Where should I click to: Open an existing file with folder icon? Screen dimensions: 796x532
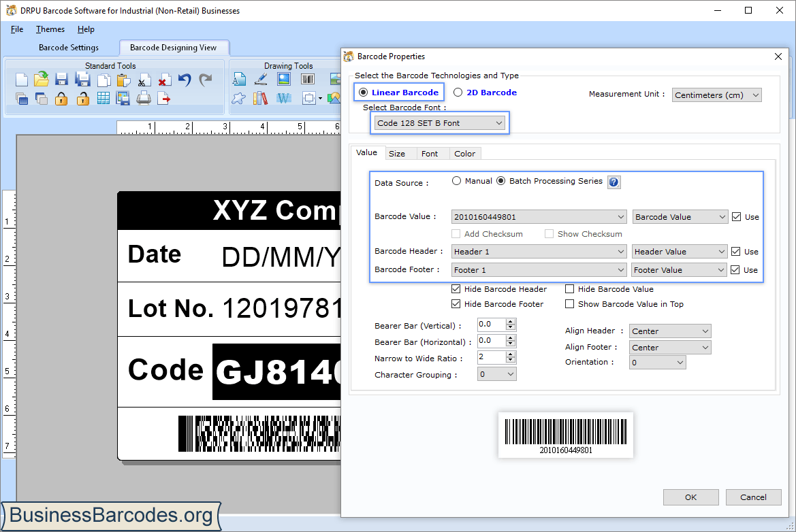[41, 79]
